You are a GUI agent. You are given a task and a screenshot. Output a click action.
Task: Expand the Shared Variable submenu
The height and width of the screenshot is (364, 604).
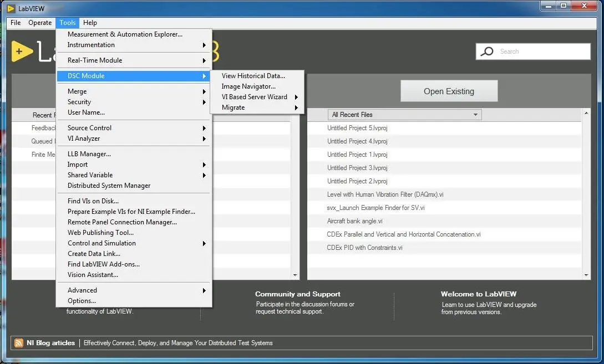tap(134, 175)
